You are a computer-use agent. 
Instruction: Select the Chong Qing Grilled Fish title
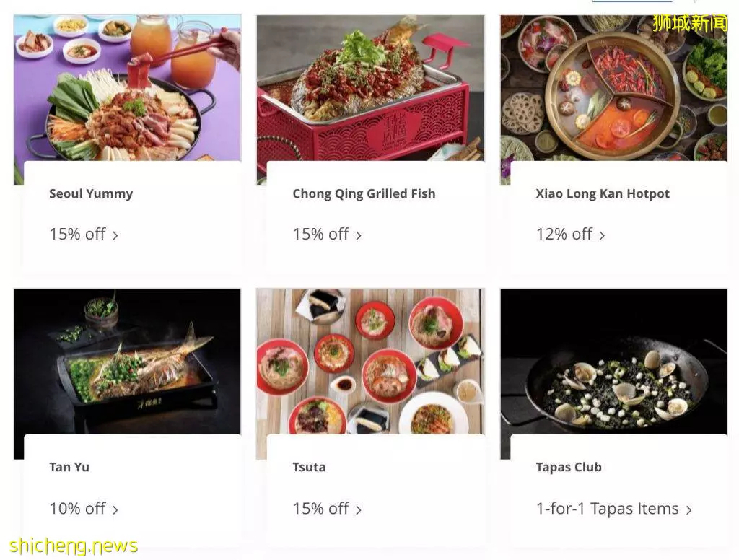364,193
